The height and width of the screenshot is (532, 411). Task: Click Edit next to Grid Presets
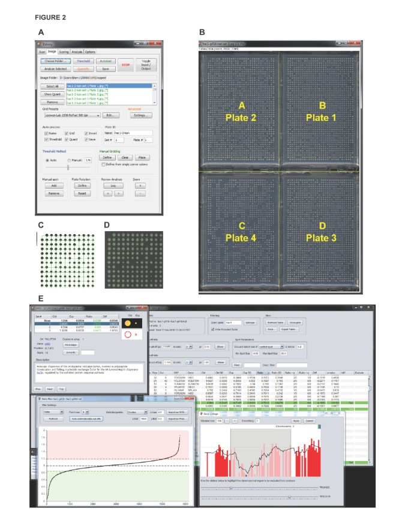(x=110, y=115)
